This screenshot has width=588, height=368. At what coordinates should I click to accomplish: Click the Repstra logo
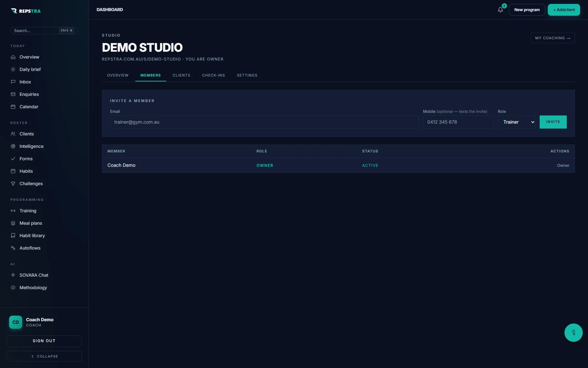click(26, 11)
